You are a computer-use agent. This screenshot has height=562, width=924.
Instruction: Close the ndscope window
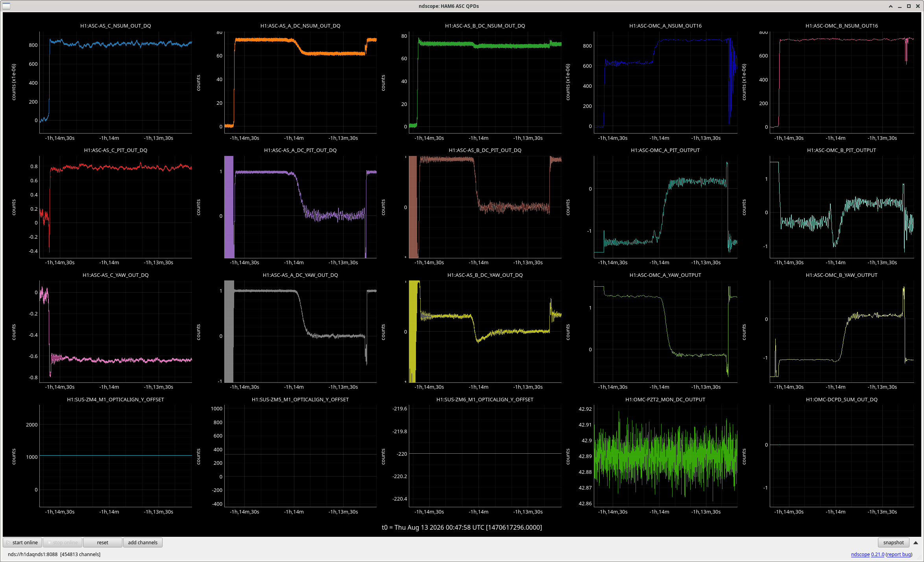coord(918,6)
